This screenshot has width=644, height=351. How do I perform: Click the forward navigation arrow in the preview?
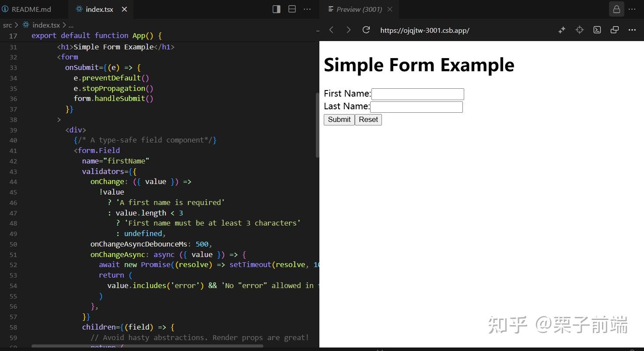(x=349, y=30)
